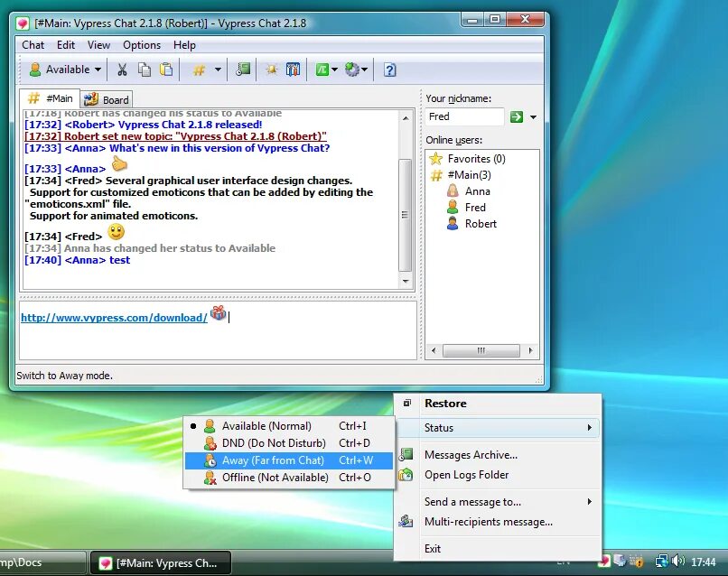Click Robert's set new topic underlined line
Viewport: 728px width, 576px height.
click(175, 136)
